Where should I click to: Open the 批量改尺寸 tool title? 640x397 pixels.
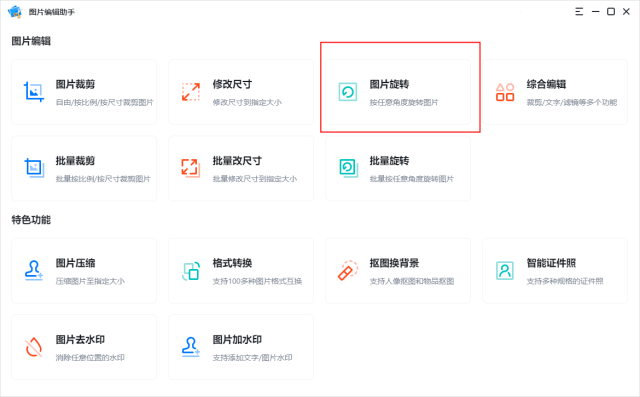[237, 161]
